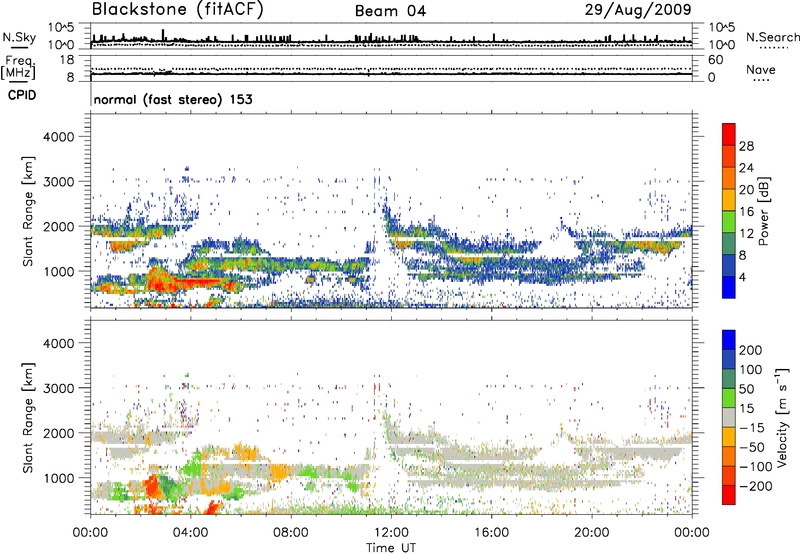Click the 'CPID' label
Screen dimensions: 800x554
22,95
